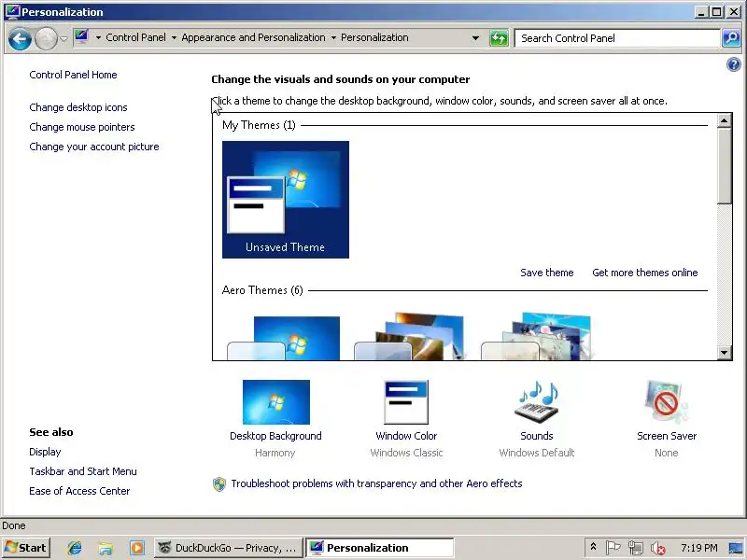Open the address bar history dropdown
The width and height of the screenshot is (747, 560).
[x=475, y=38]
